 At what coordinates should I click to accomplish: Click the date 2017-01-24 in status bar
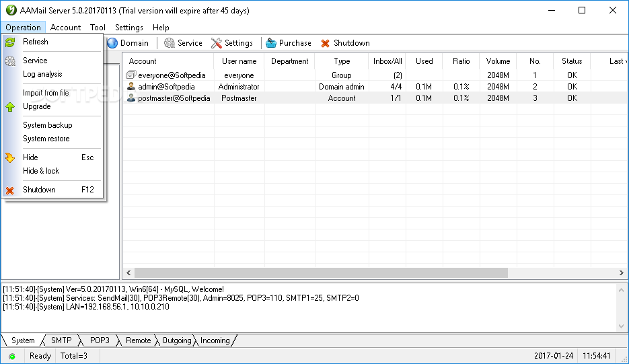(554, 356)
